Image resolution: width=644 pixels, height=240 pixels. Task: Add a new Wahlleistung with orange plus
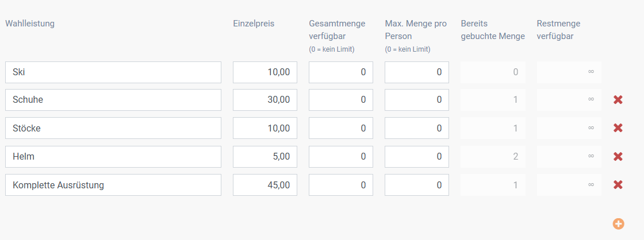click(618, 223)
